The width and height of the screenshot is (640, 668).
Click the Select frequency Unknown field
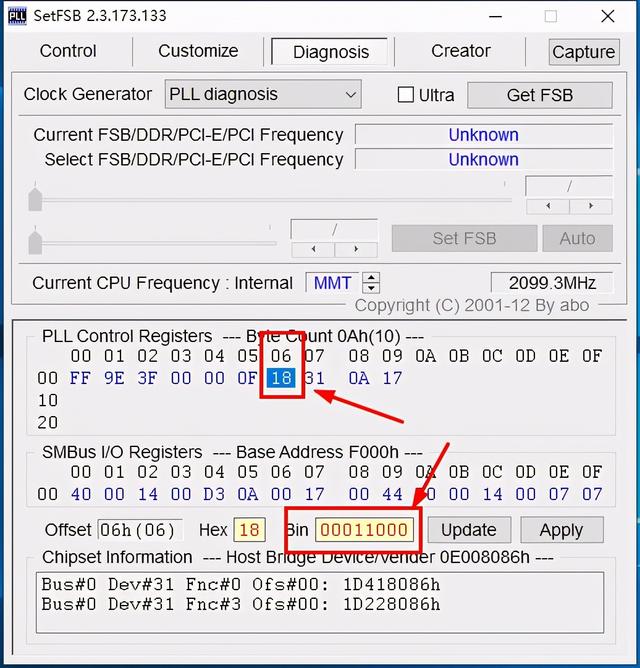coord(484,160)
